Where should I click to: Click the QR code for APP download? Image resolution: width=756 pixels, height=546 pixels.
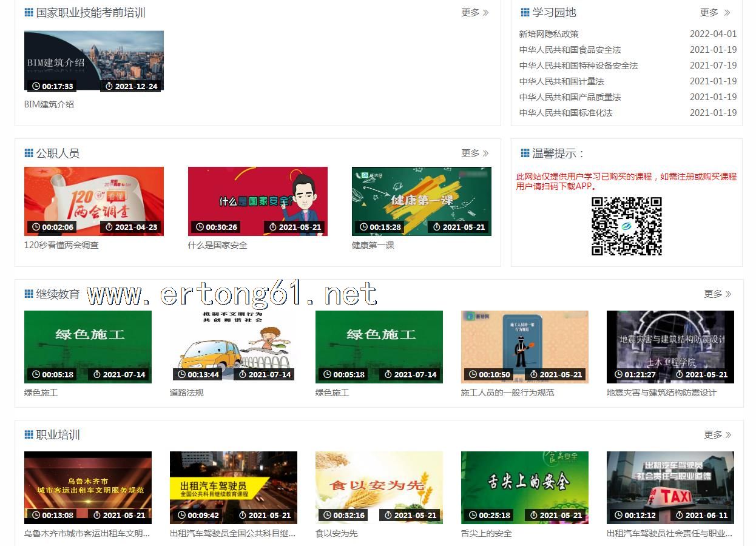(626, 226)
